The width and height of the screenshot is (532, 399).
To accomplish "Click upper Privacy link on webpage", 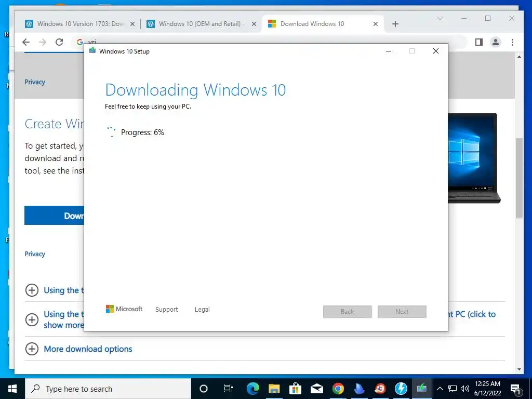I will point(35,82).
